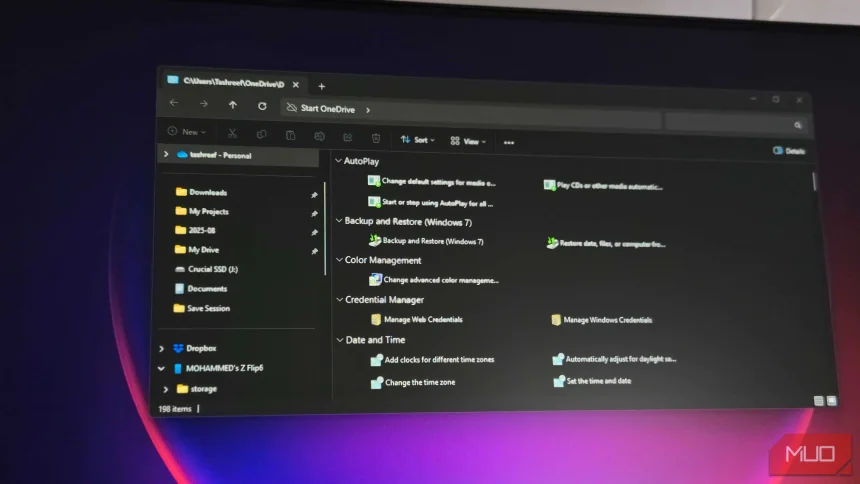860x484 pixels.
Task: Add a new tab with the plus button
Action: click(321, 86)
